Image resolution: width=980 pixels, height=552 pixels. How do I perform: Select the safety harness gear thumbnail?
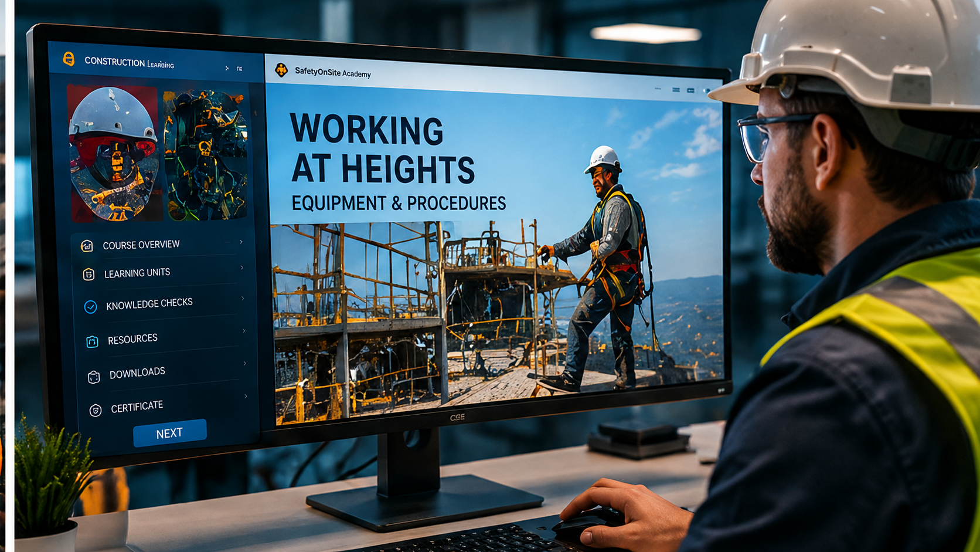pyautogui.click(x=206, y=155)
